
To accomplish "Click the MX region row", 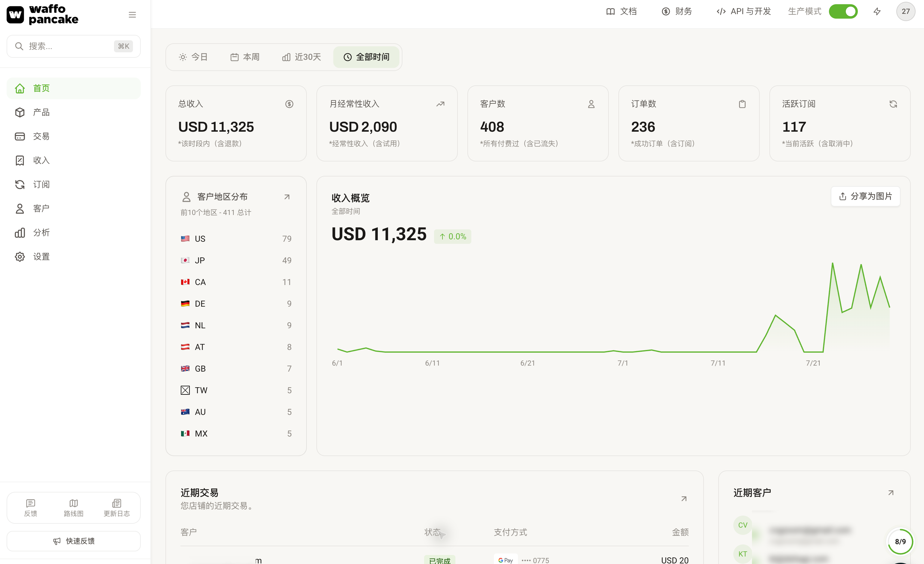I will tap(236, 434).
